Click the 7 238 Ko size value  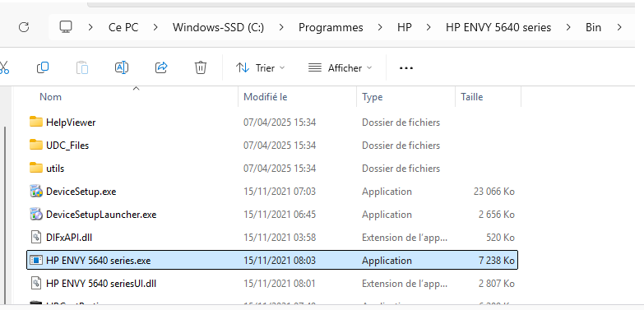click(497, 261)
